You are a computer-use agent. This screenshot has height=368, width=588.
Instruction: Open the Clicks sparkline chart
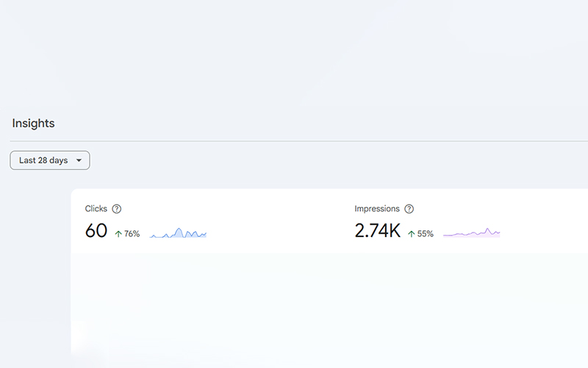178,233
